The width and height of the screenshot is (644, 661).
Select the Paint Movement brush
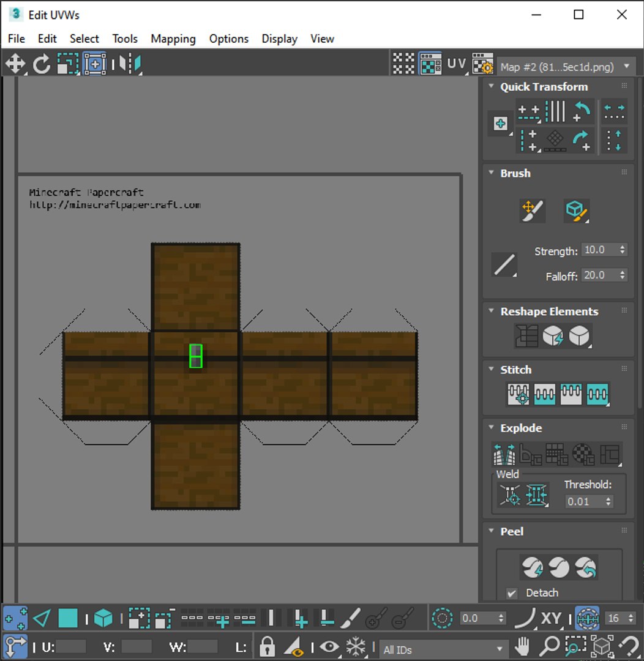click(532, 211)
